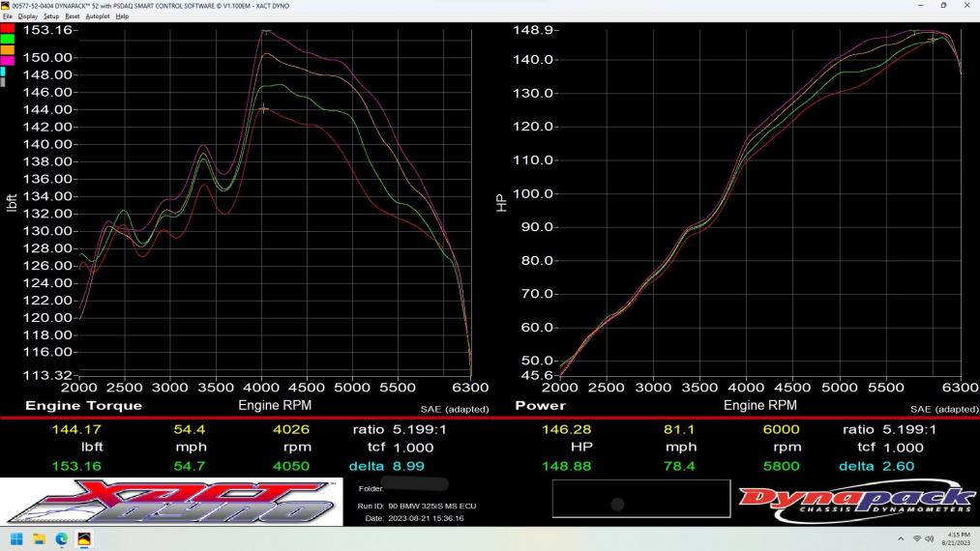Open the Setup menu
980x551 pixels.
pyautogui.click(x=51, y=16)
